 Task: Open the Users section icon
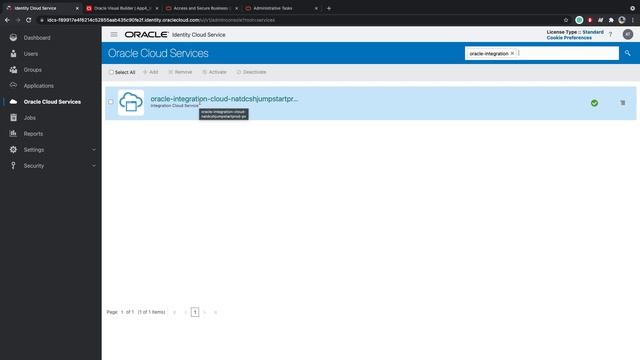click(13, 53)
